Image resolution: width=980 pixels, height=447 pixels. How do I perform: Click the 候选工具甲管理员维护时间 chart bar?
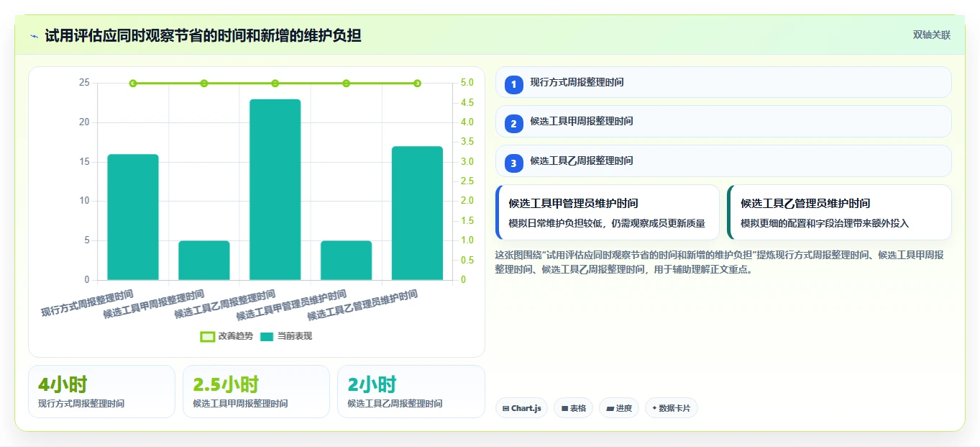click(x=346, y=260)
